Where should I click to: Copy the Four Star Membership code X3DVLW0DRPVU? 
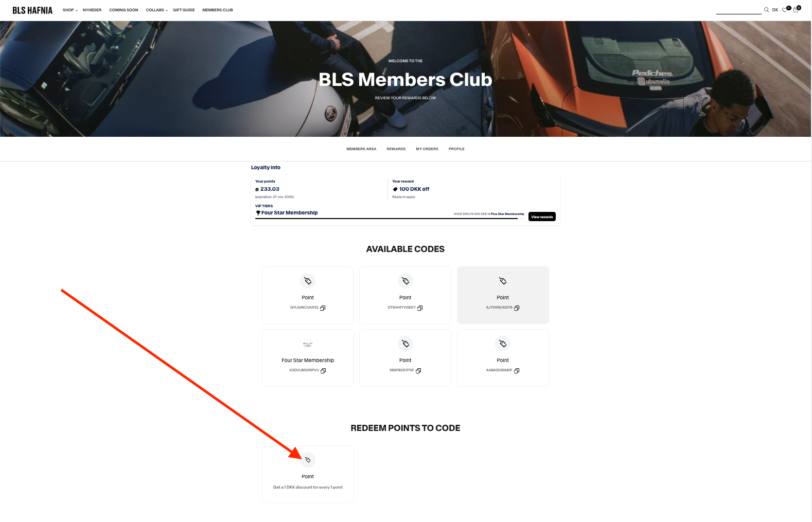(323, 371)
